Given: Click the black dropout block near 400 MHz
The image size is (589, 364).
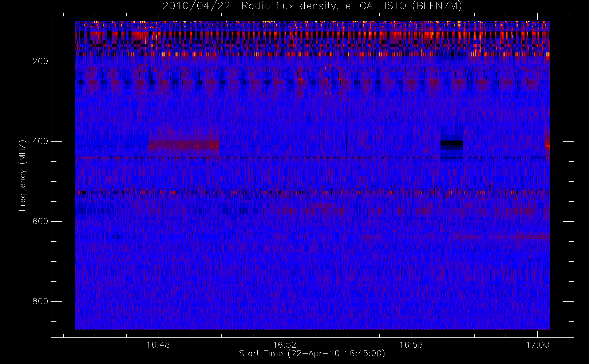Looking at the screenshot, I should pos(451,145).
